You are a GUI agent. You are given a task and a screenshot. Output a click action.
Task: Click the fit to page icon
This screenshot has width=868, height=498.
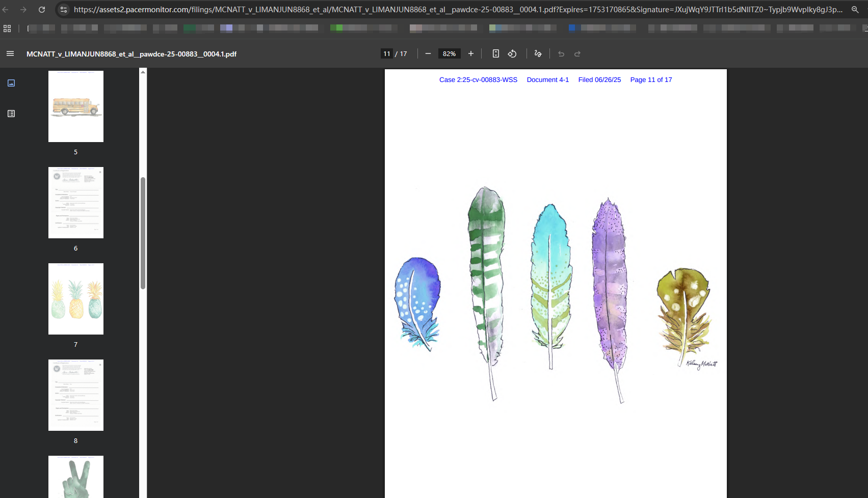point(495,54)
